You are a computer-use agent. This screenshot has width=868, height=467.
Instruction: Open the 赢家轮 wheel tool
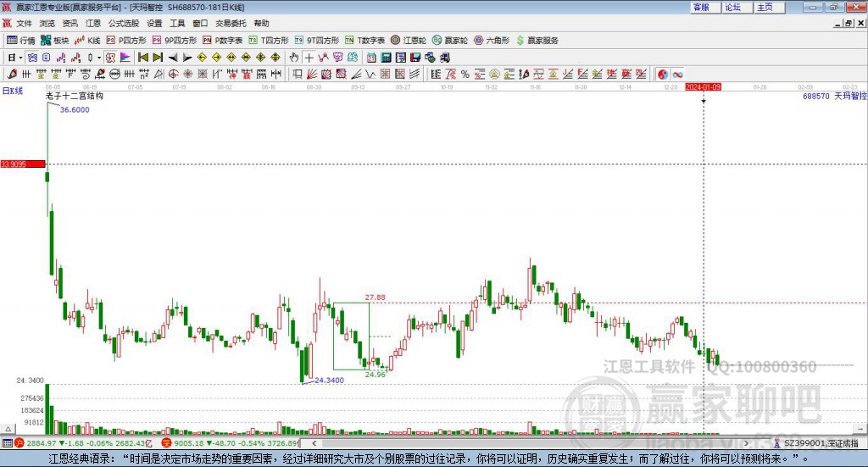tap(450, 41)
